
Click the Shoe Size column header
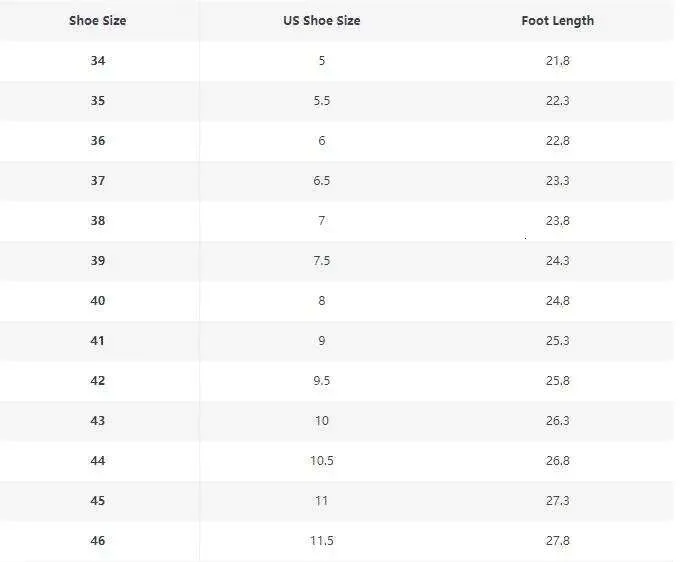coord(98,20)
